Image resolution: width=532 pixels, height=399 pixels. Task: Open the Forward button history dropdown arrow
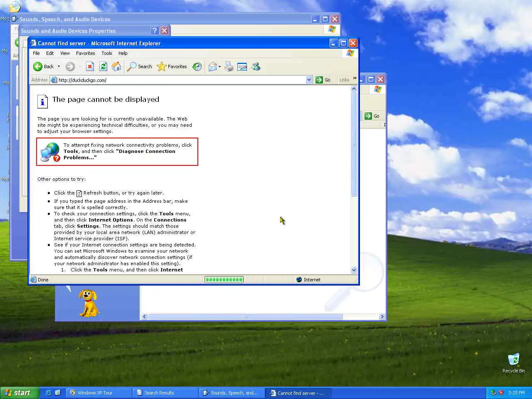(80, 66)
